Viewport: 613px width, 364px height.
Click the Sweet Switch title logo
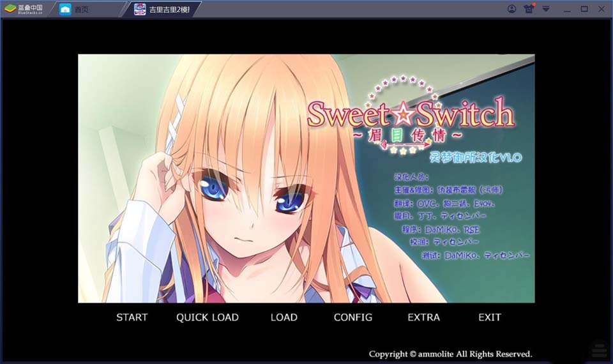pos(410,114)
